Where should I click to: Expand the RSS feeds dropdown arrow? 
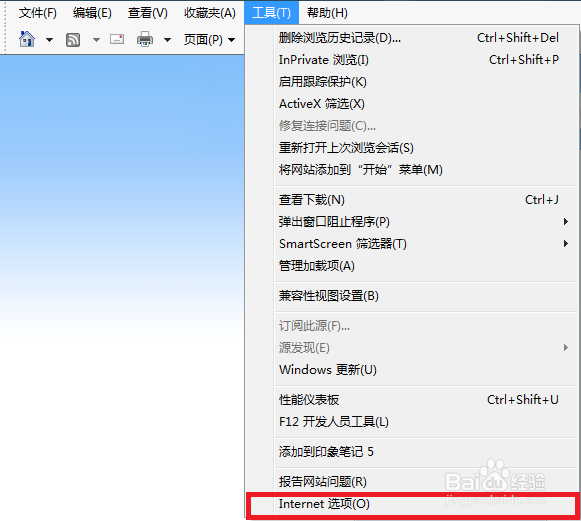(x=96, y=40)
